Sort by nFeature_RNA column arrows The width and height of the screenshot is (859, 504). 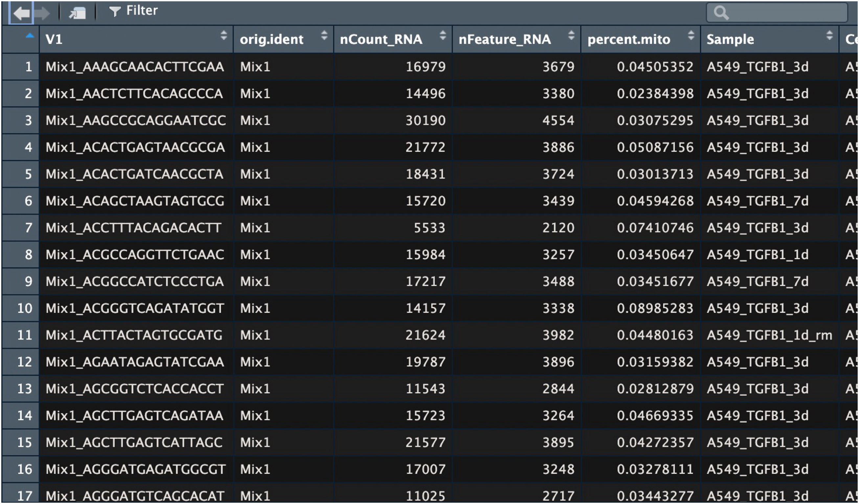click(x=571, y=35)
